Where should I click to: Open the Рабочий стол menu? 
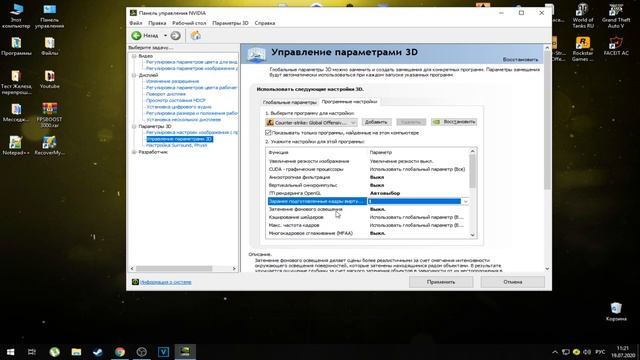pos(189,23)
